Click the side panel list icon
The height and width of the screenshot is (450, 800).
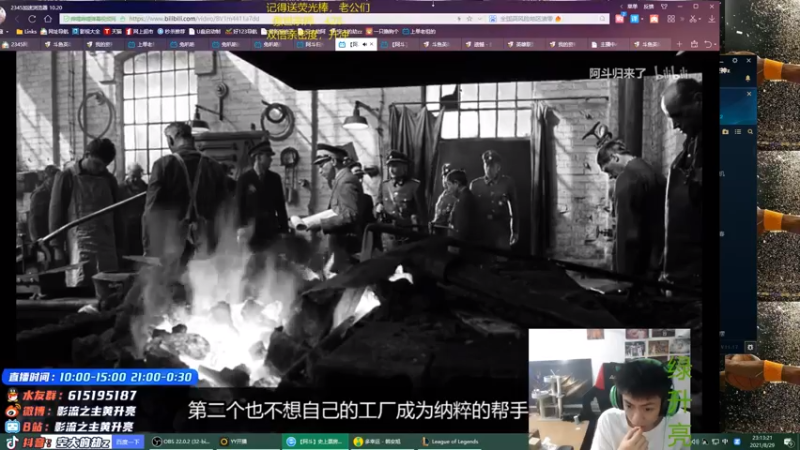click(x=738, y=132)
